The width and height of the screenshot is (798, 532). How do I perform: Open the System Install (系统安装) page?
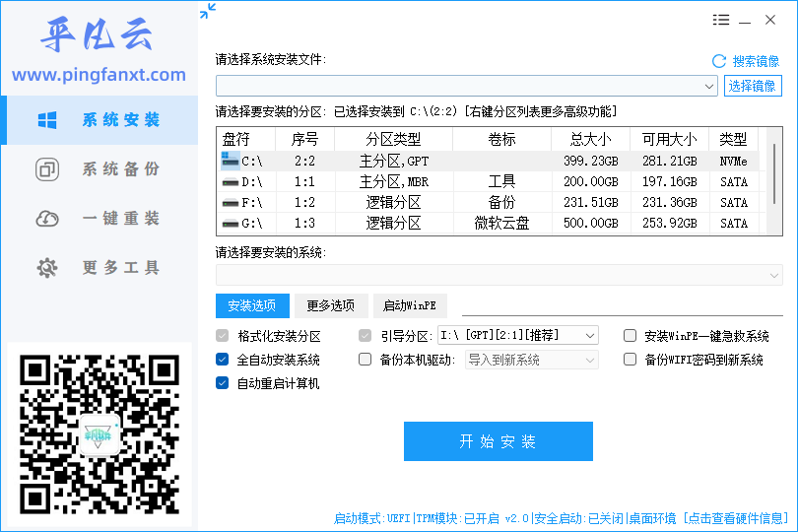point(100,120)
